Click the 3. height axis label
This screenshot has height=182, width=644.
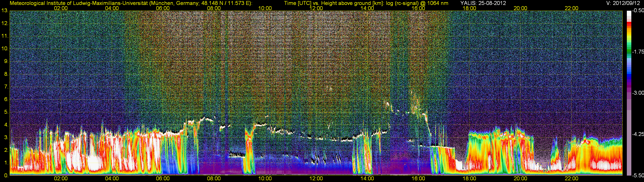point(6,138)
